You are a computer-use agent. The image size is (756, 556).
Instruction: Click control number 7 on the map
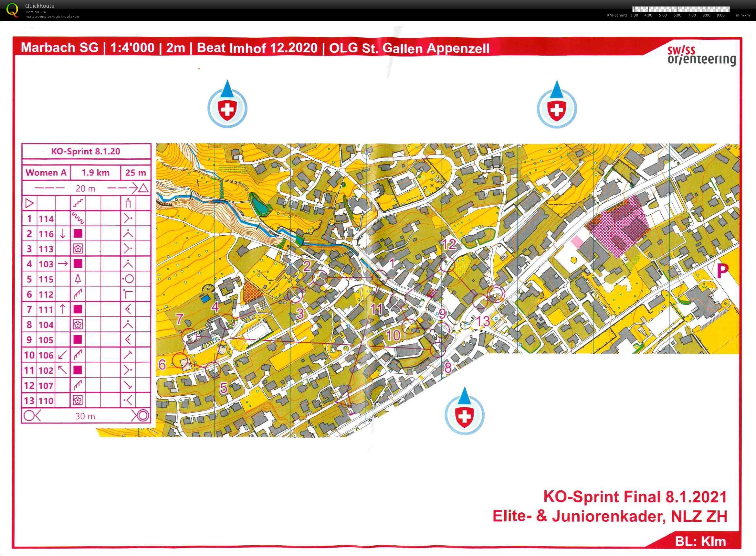[180, 319]
